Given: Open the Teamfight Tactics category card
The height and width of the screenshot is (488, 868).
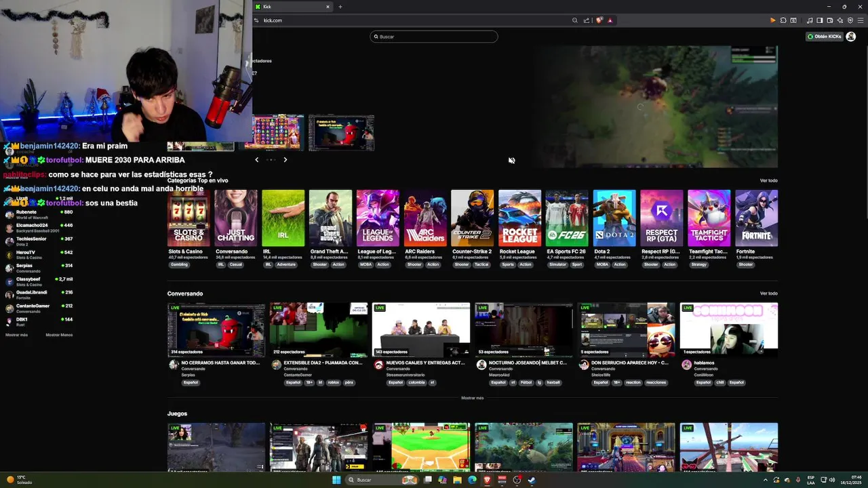Looking at the screenshot, I should point(709,218).
